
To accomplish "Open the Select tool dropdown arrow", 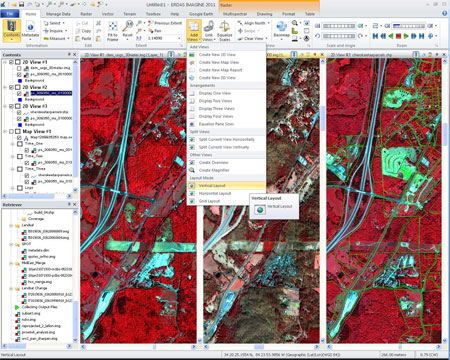I will (64, 23).
